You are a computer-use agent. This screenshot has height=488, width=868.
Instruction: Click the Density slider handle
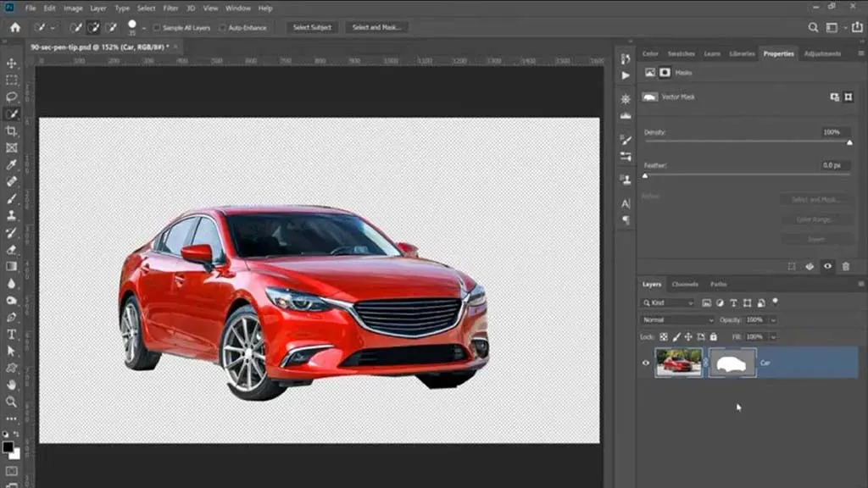(x=849, y=142)
